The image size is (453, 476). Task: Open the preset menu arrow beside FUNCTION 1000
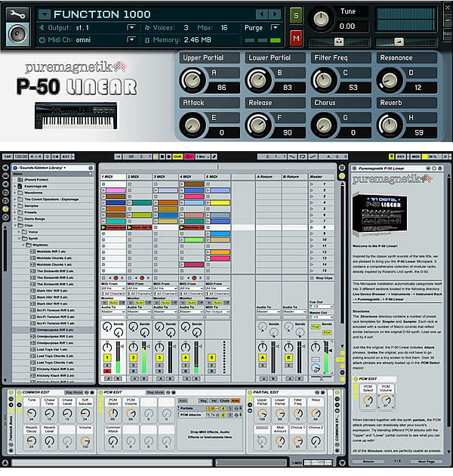(x=45, y=14)
